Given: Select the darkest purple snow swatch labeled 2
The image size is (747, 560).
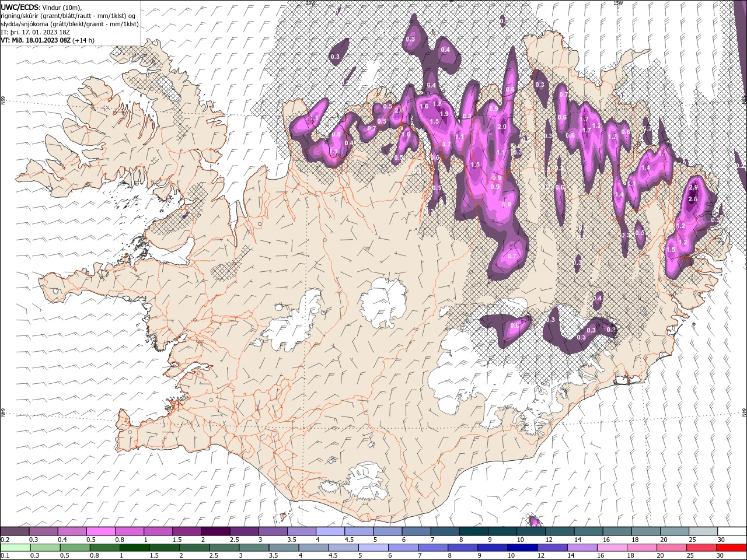Looking at the screenshot, I should (215, 531).
